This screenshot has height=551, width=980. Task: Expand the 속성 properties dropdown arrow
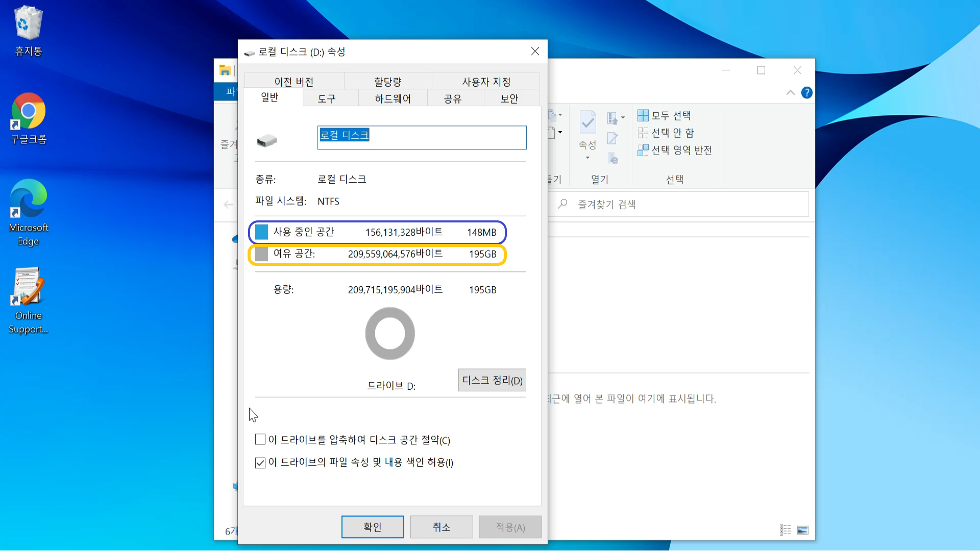pos(587,158)
